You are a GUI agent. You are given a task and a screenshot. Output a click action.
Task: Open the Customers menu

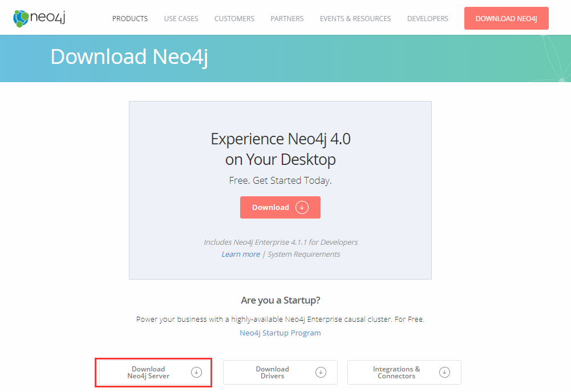[x=234, y=19]
